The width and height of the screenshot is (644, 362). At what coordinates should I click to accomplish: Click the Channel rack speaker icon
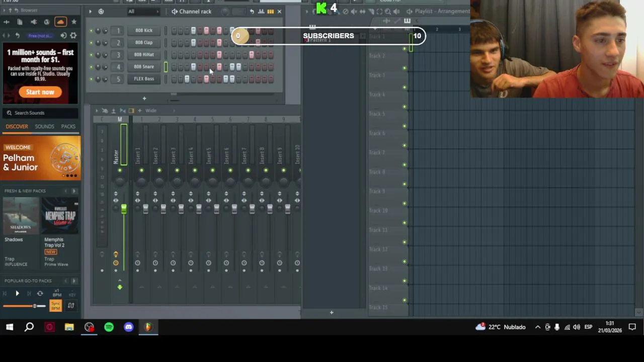[174, 12]
